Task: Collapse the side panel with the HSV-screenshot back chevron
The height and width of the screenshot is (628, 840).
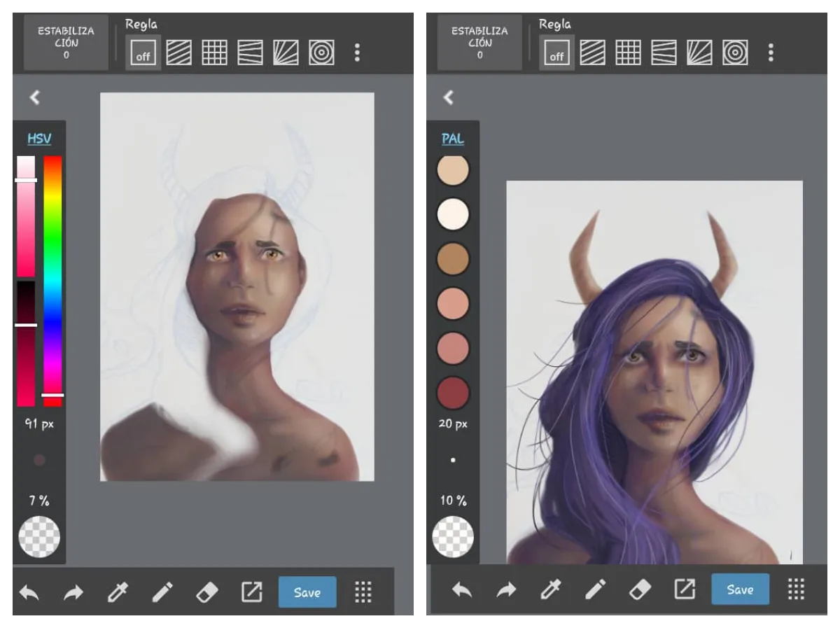Action: (34, 98)
